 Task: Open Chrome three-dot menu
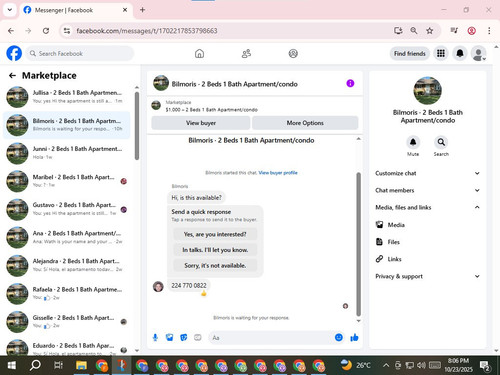pyautogui.click(x=489, y=31)
